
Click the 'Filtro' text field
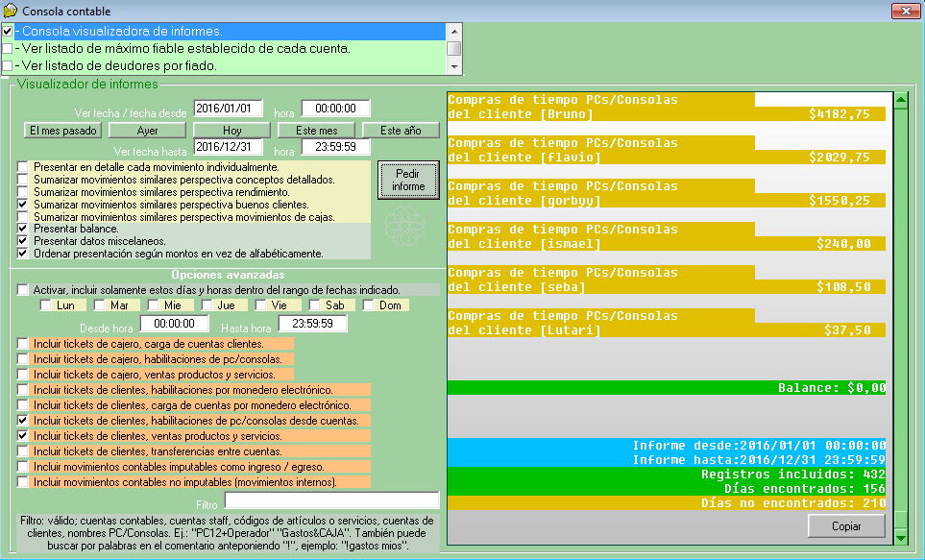(x=332, y=500)
